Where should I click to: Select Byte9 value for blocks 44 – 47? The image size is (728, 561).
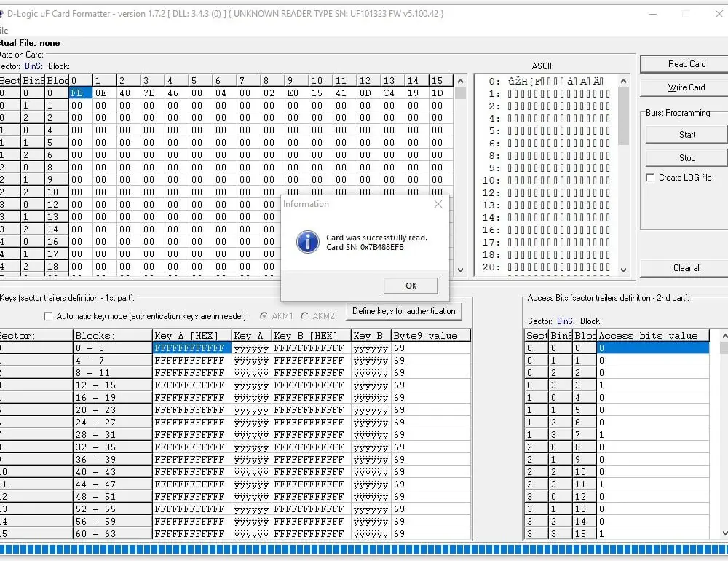(x=431, y=484)
